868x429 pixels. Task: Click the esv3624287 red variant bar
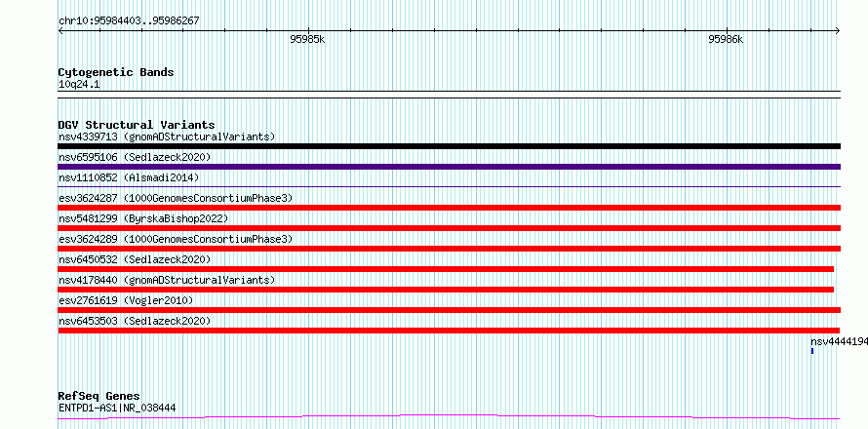pos(449,208)
